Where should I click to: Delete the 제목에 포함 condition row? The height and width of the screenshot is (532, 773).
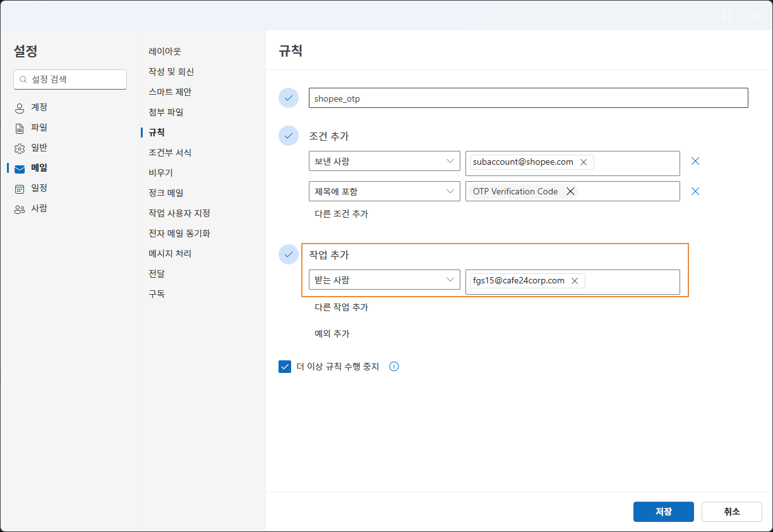(x=695, y=191)
